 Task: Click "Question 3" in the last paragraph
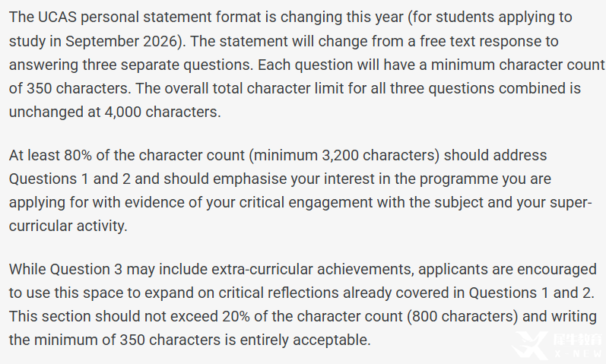[x=86, y=269]
